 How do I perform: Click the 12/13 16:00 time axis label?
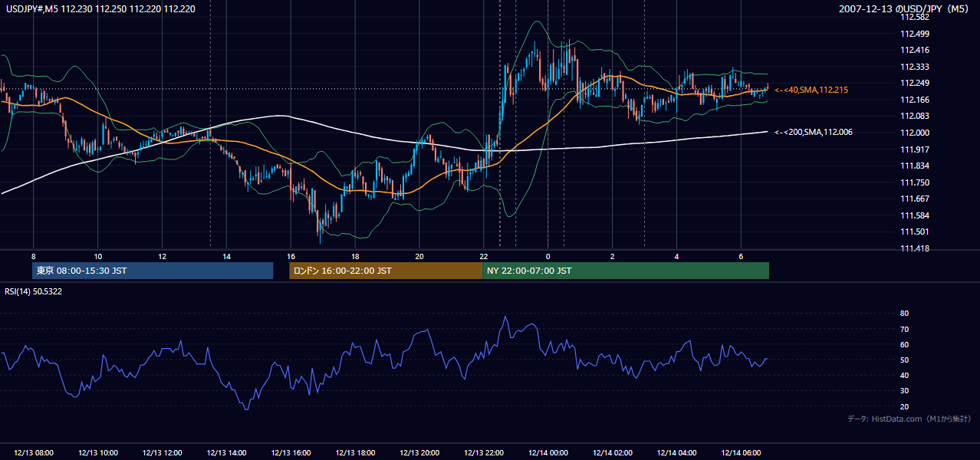tap(291, 453)
